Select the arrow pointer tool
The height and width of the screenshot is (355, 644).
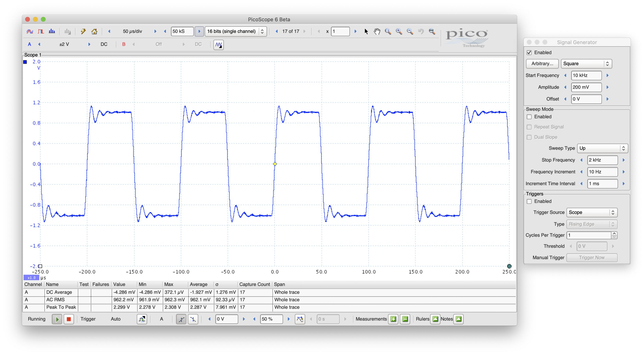366,31
